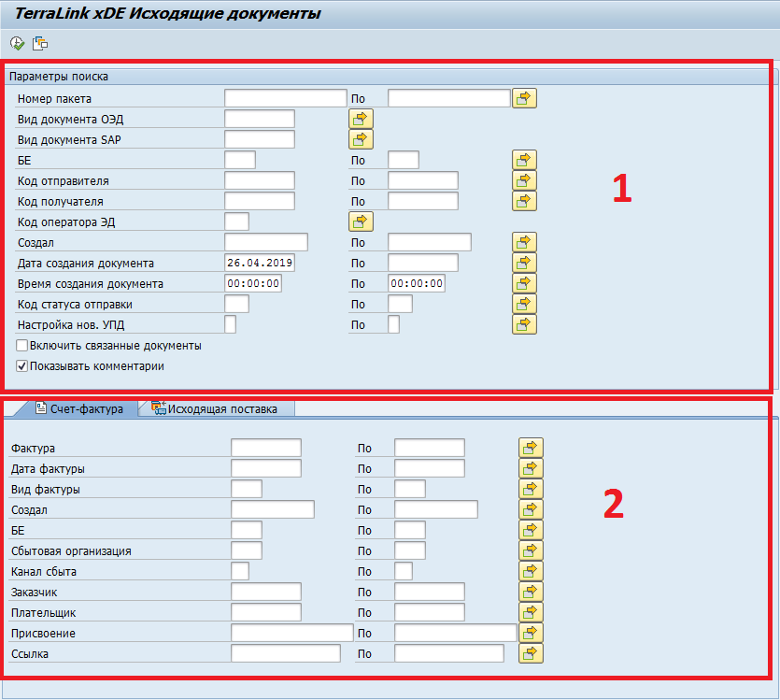The height and width of the screenshot is (700, 780).
Task: Open multiple selection for Вид документа ОЭД
Action: pyautogui.click(x=361, y=119)
